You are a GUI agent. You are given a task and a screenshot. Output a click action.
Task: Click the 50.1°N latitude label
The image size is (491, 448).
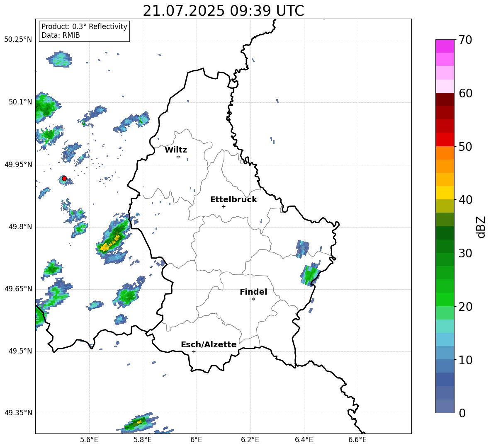(x=20, y=102)
